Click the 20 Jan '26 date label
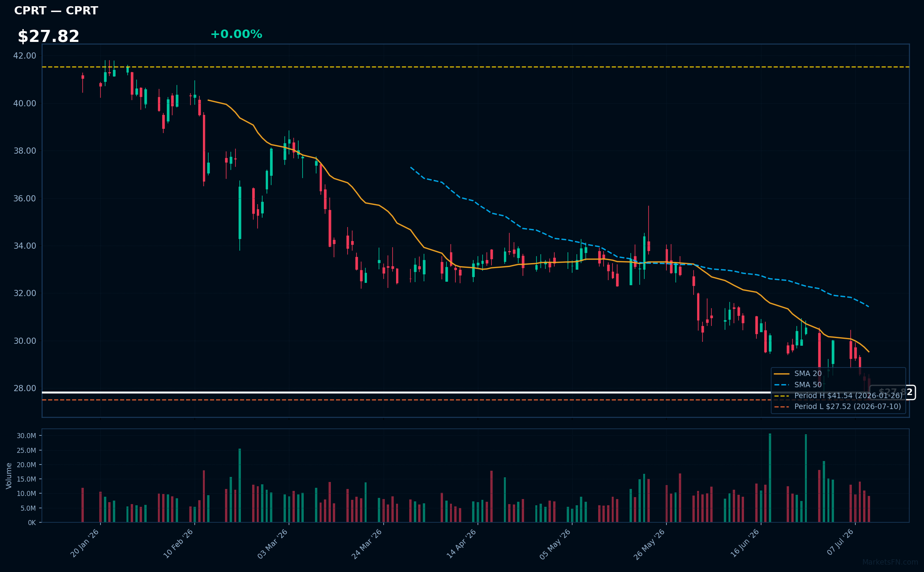The height and width of the screenshot is (572, 924). 85,543
